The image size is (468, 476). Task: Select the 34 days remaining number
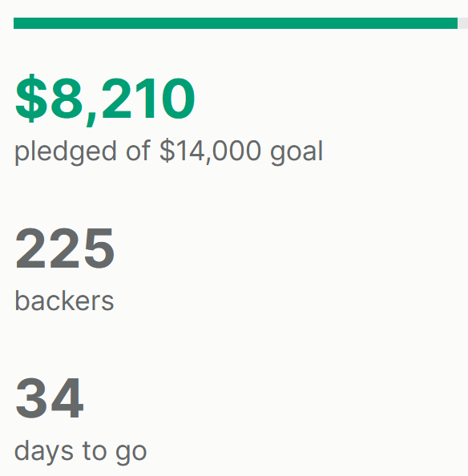click(49, 398)
